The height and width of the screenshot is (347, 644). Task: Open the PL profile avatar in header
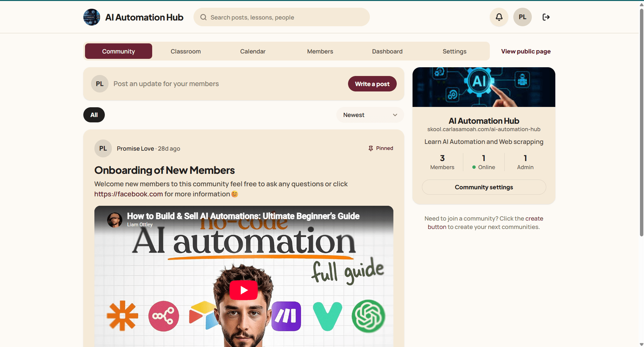pyautogui.click(x=522, y=17)
